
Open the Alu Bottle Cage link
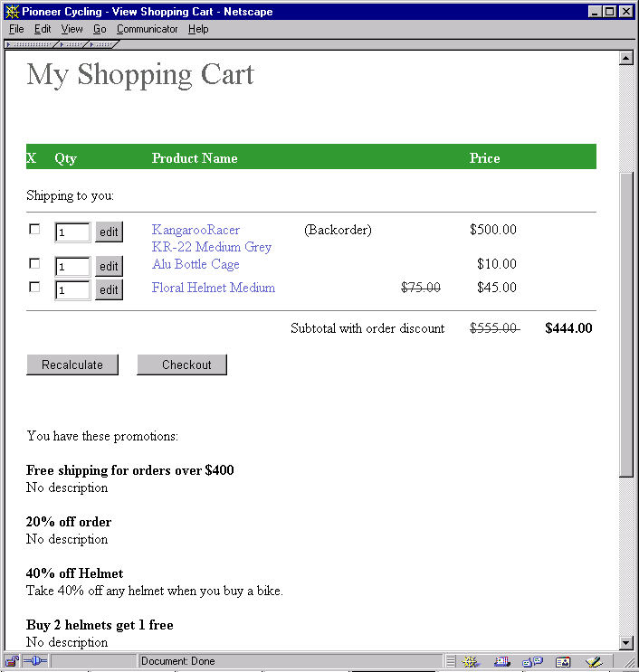196,264
